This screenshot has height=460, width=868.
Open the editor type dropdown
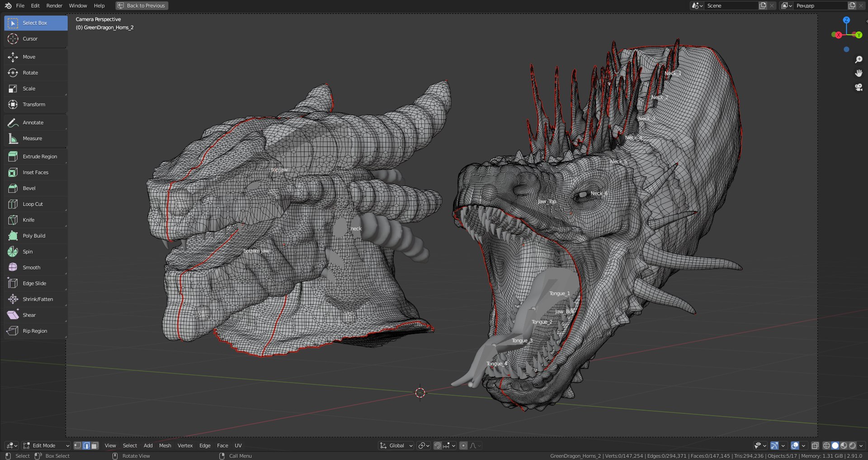click(11, 446)
